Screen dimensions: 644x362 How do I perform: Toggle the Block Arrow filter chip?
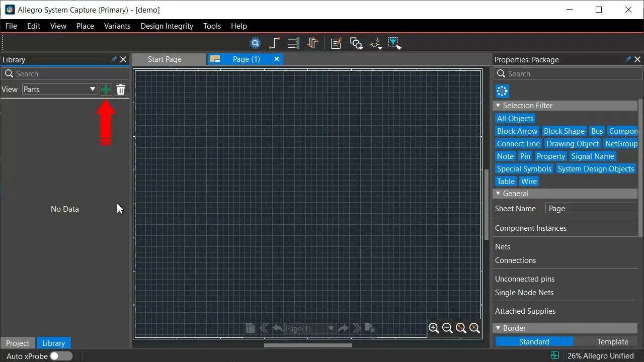click(517, 131)
